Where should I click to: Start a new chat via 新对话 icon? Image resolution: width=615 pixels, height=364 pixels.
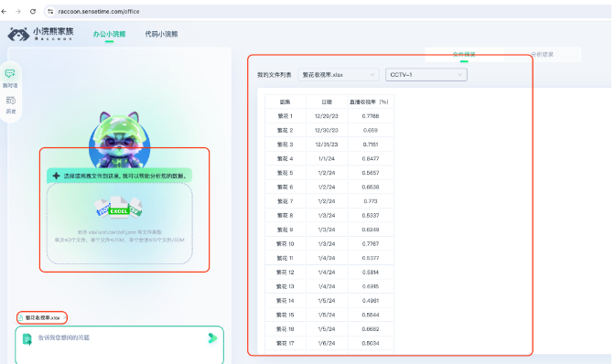10,78
